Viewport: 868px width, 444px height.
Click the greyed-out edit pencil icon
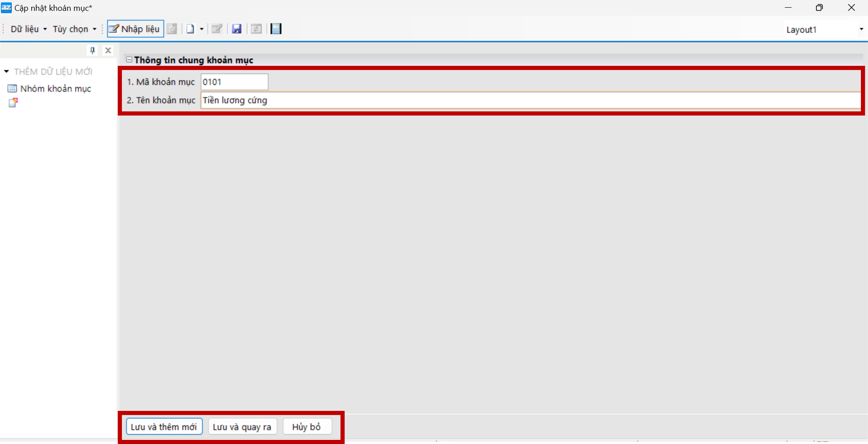point(217,29)
